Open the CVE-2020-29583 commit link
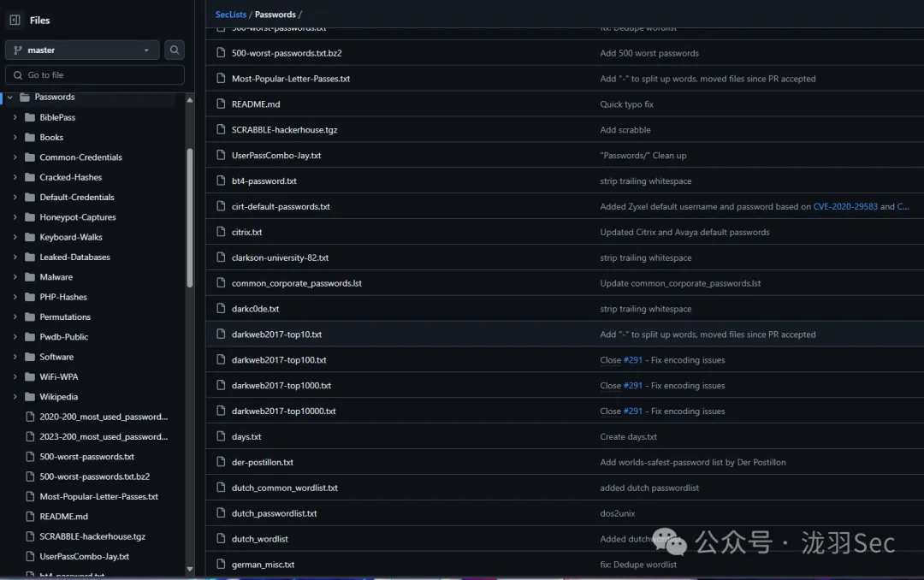 [x=845, y=206]
